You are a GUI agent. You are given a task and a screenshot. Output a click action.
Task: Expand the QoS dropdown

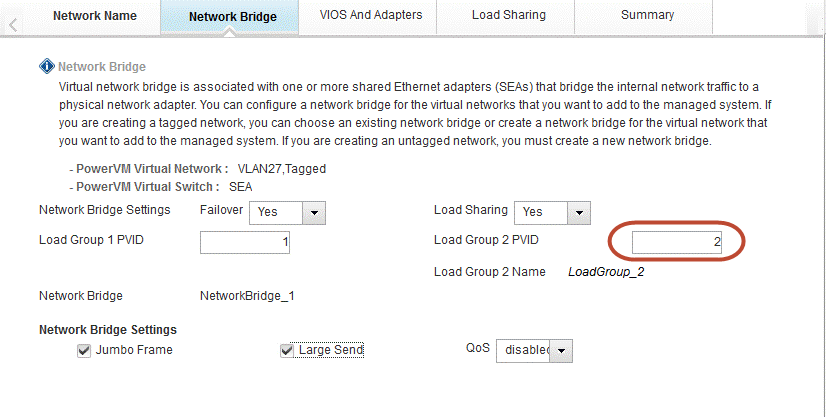[535, 350]
